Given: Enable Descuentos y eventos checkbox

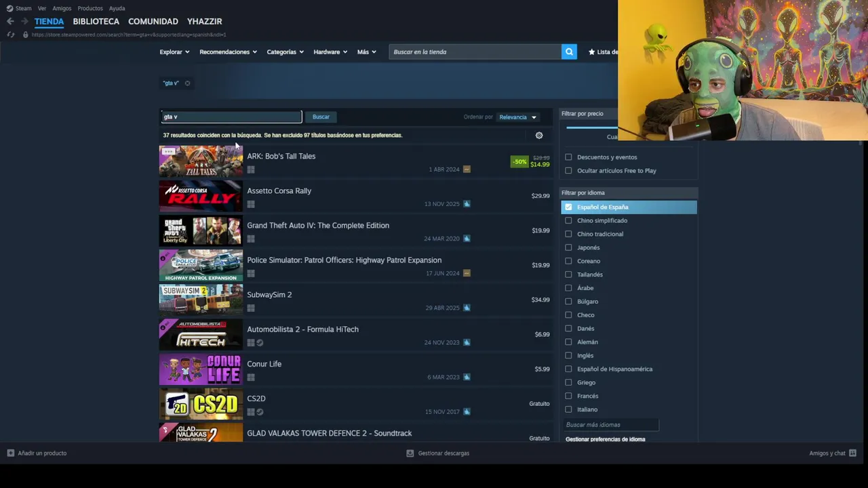Looking at the screenshot, I should point(568,157).
